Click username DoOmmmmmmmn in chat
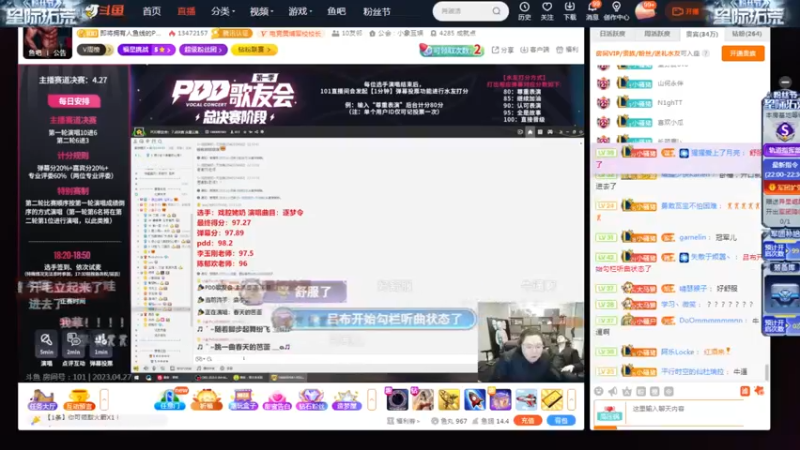 point(711,320)
